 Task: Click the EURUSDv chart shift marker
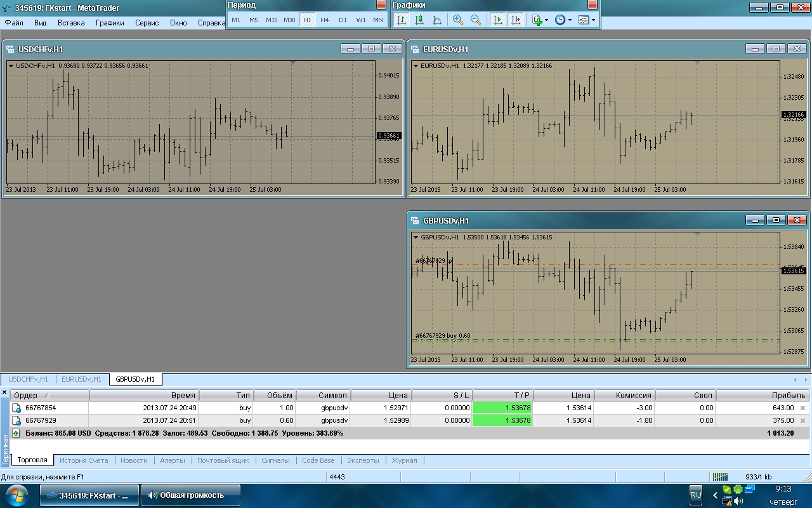point(697,62)
